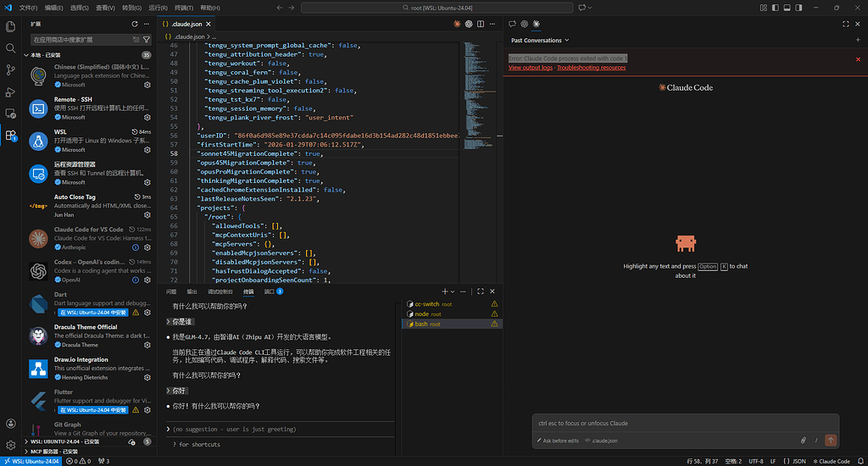Refresh the extensions list
This screenshot has width=868, height=466.
tap(135, 25)
